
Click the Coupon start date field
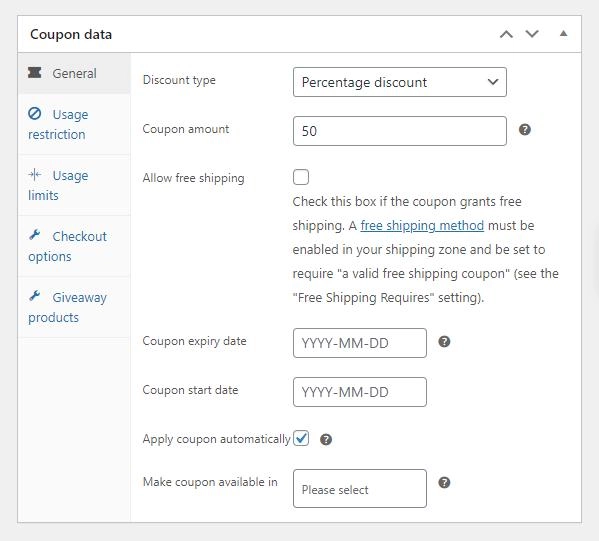point(359,392)
